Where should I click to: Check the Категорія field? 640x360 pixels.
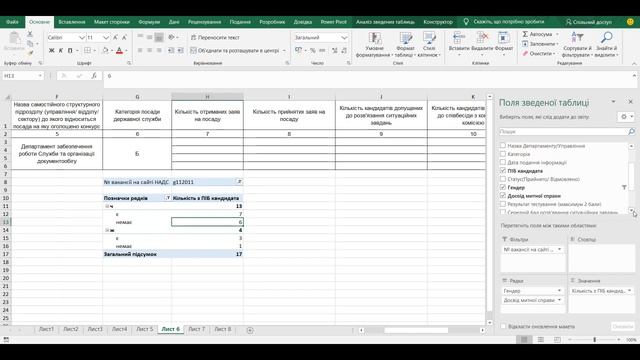pyautogui.click(x=503, y=154)
